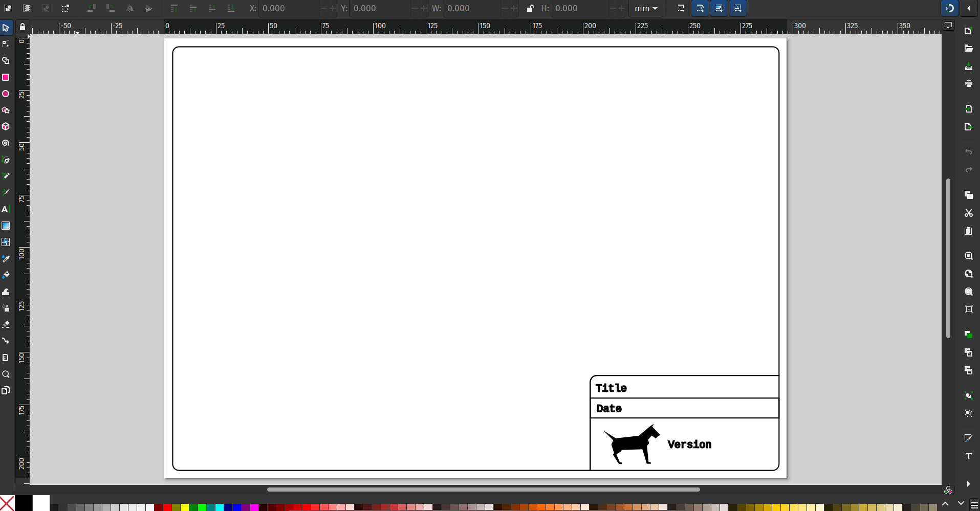Select the Ellipse tool

tap(6, 94)
